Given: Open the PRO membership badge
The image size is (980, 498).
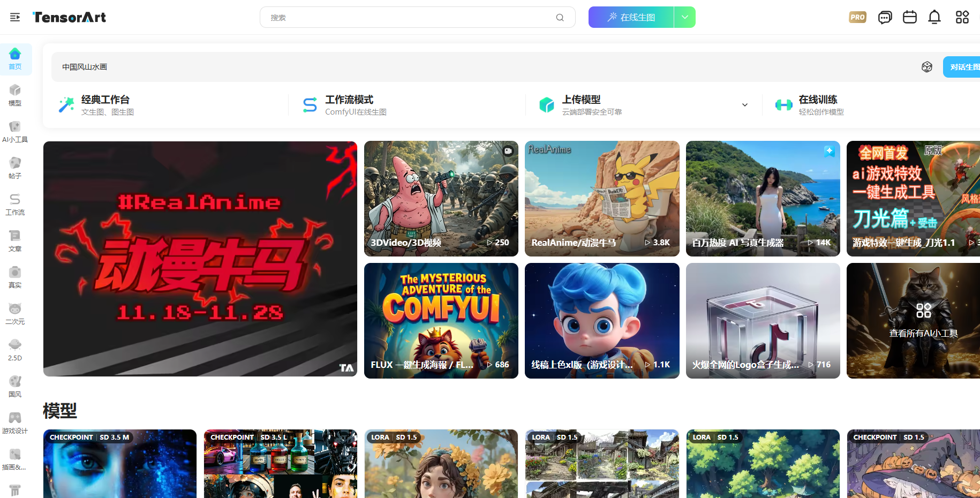Looking at the screenshot, I should coord(857,17).
